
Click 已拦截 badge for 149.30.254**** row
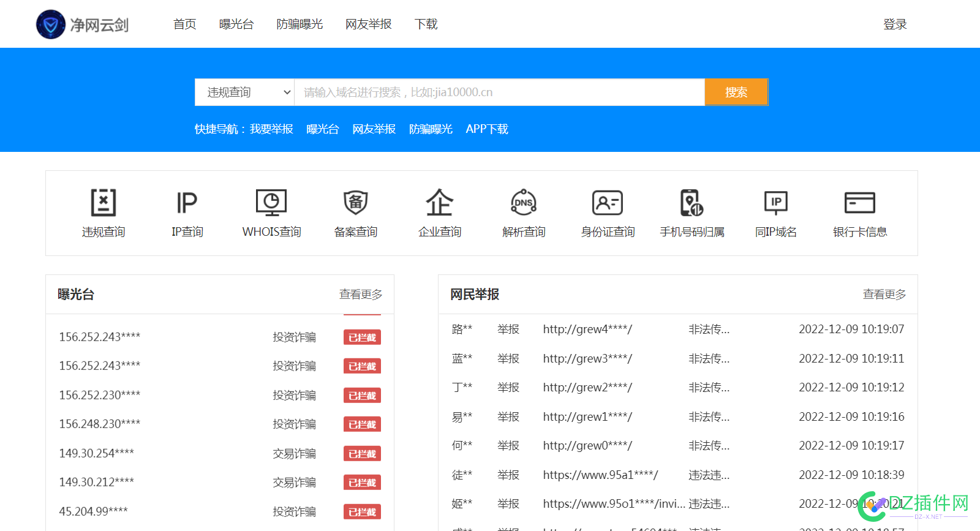point(362,454)
